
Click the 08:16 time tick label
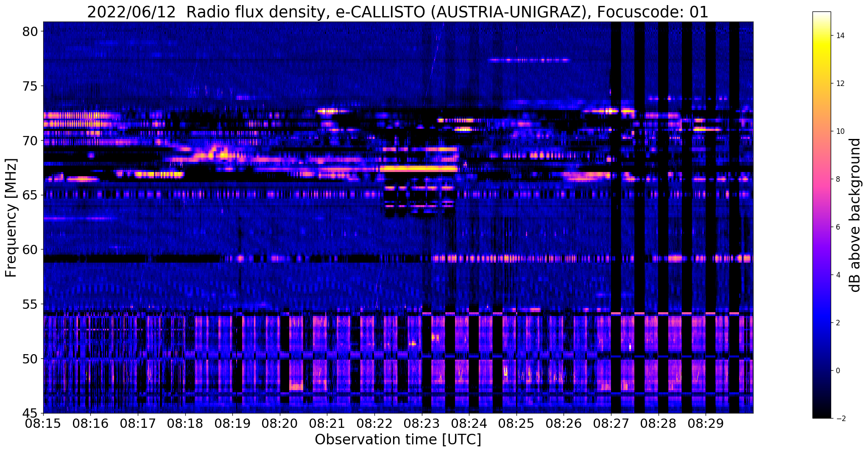(x=90, y=423)
